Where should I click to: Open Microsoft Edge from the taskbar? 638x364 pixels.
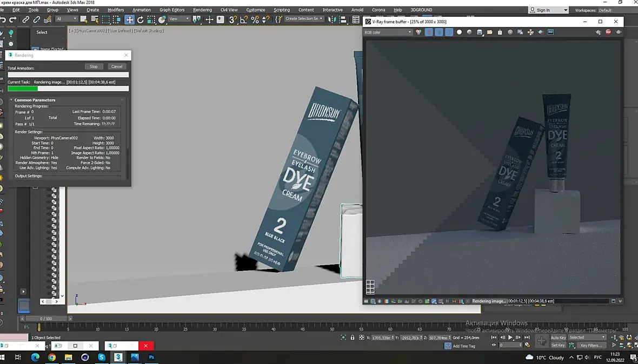(35, 358)
